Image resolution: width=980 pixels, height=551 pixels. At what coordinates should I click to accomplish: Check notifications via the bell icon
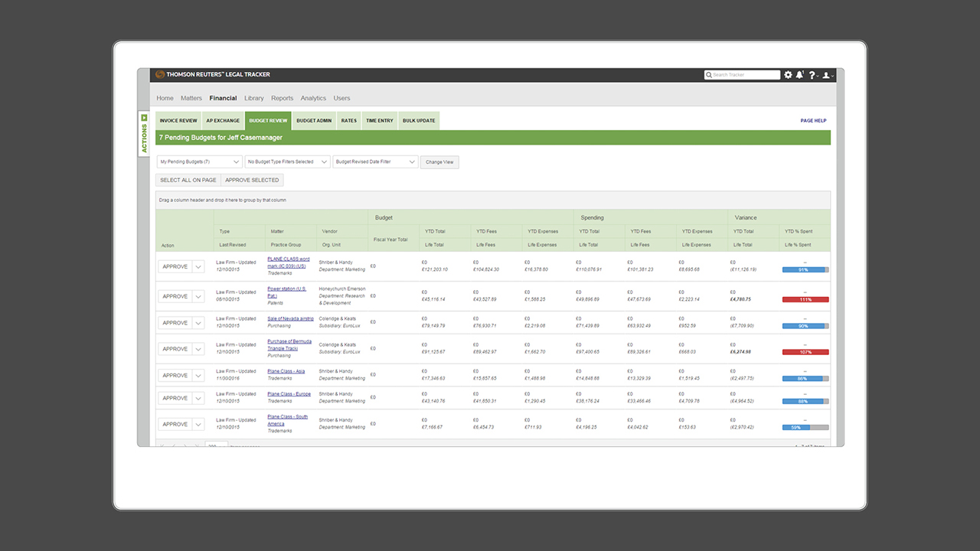coord(799,75)
